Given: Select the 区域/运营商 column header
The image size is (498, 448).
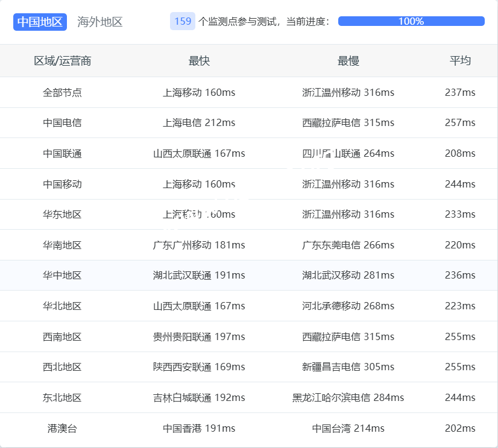Looking at the screenshot, I should (63, 61).
